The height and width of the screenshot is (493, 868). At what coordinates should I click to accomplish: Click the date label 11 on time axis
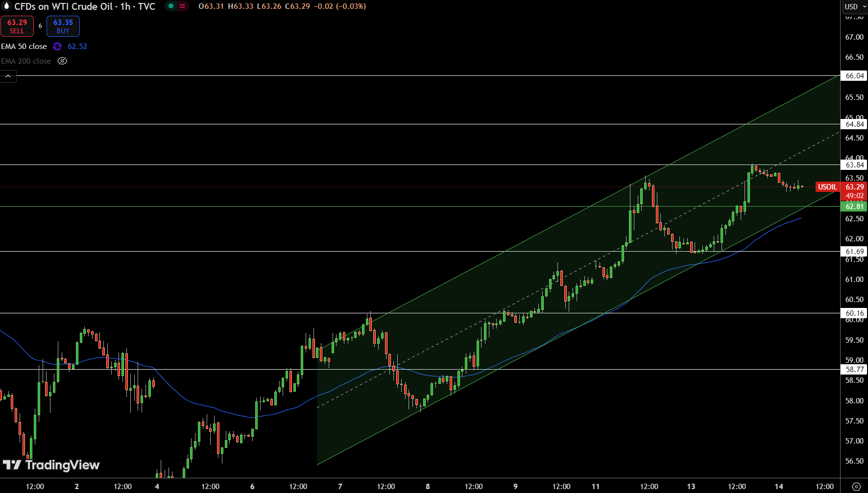coord(596,487)
